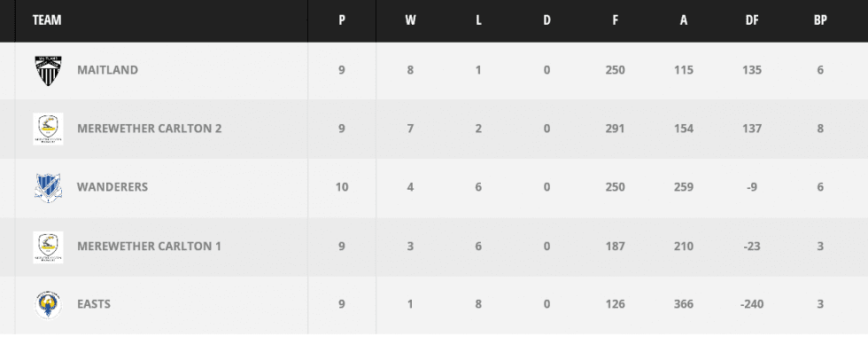This screenshot has height=337, width=868.
Task: Open the WANDERERS team name link
Action: click(112, 187)
